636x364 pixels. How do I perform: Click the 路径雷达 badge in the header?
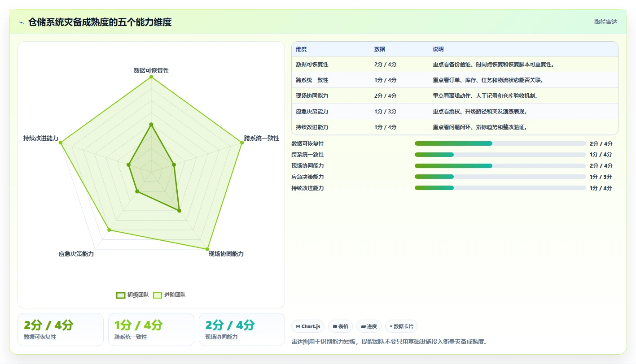click(x=605, y=22)
